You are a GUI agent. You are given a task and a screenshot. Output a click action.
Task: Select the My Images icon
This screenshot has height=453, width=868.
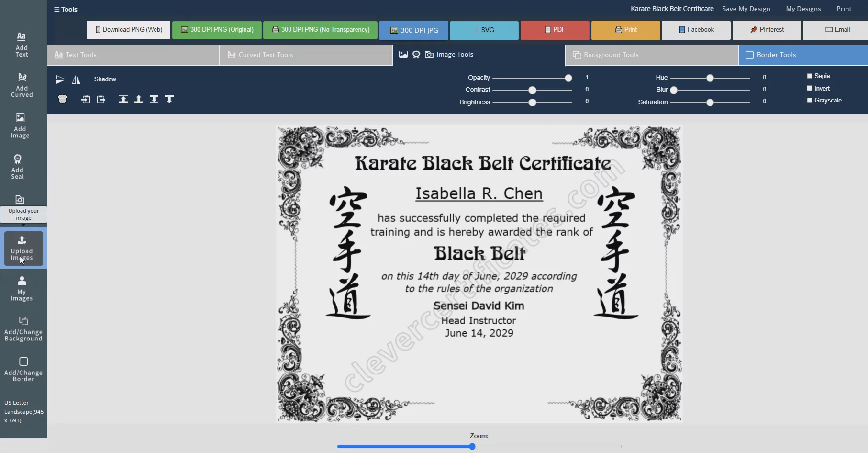[x=22, y=288]
